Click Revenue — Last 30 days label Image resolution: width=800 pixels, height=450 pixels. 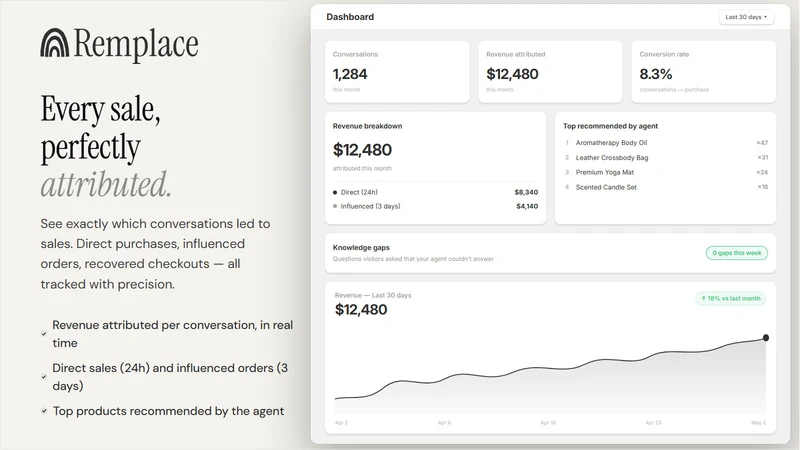373,295
